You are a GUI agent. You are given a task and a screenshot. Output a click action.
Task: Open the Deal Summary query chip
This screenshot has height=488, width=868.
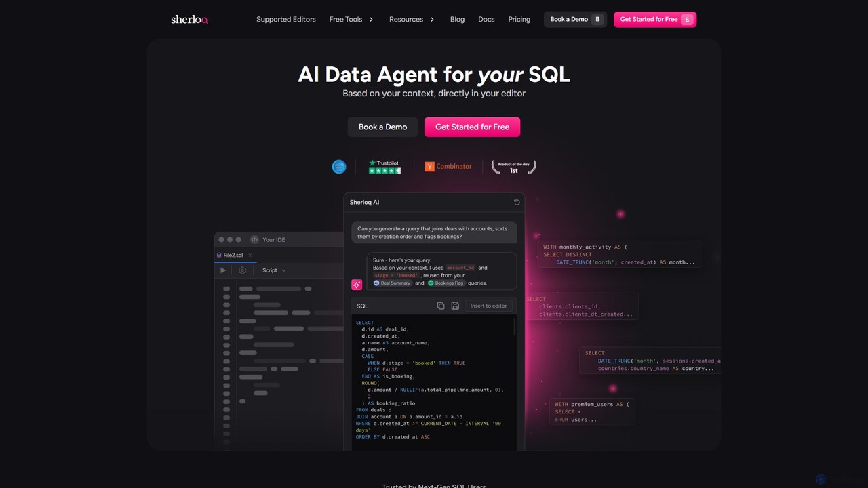[393, 283]
